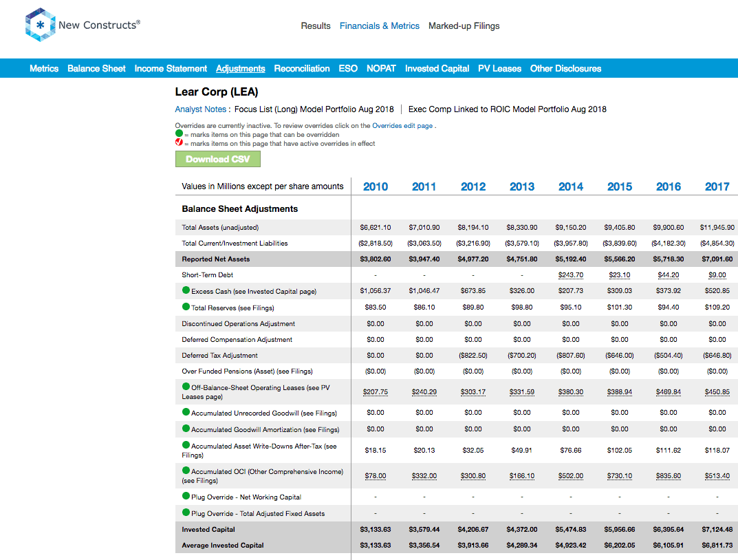The image size is (738, 560).
Task: Click green dot beside Plug Override Net Working Capital
Action: [x=186, y=495]
